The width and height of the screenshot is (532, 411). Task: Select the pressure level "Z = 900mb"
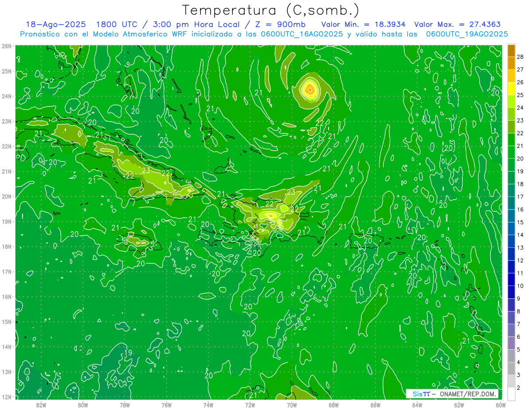(x=279, y=25)
